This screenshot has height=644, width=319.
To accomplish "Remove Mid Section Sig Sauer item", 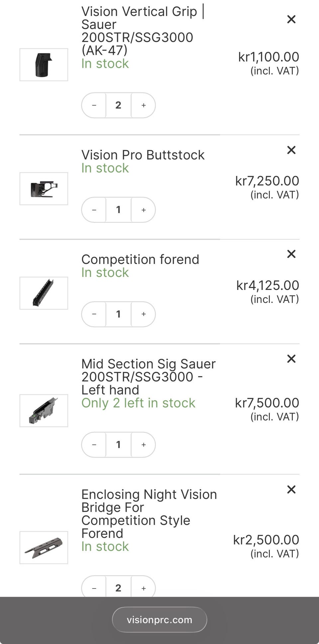I will click(x=291, y=359).
